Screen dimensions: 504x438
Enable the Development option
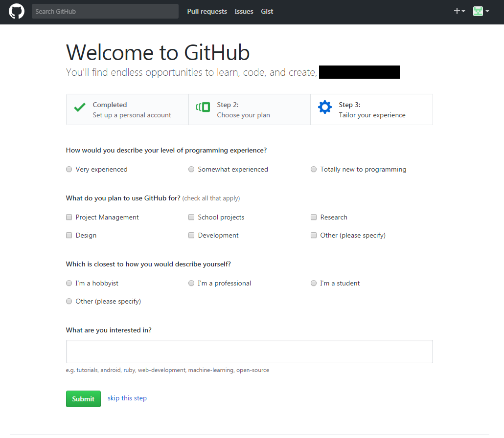(x=191, y=235)
